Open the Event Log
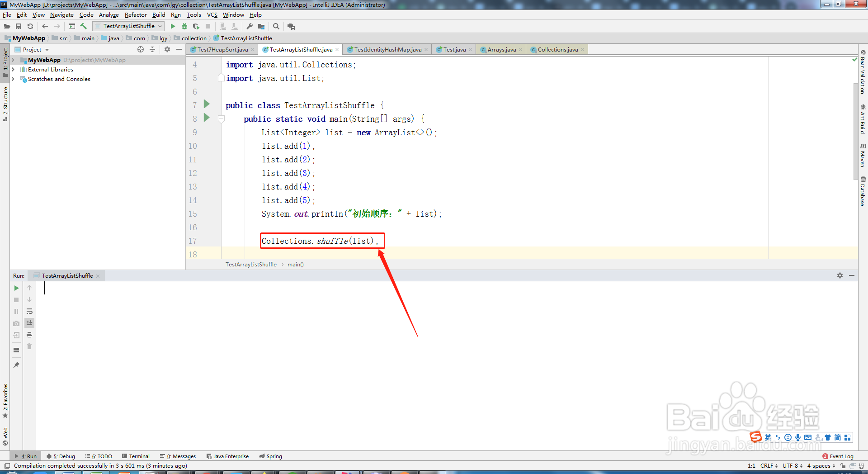This screenshot has width=868, height=474. [838, 456]
